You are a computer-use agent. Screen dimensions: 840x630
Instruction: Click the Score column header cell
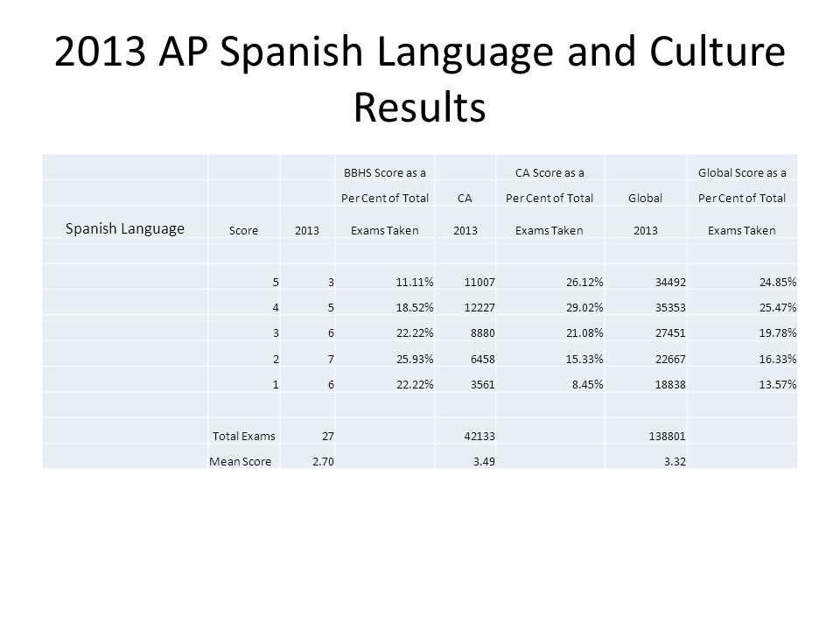243,230
